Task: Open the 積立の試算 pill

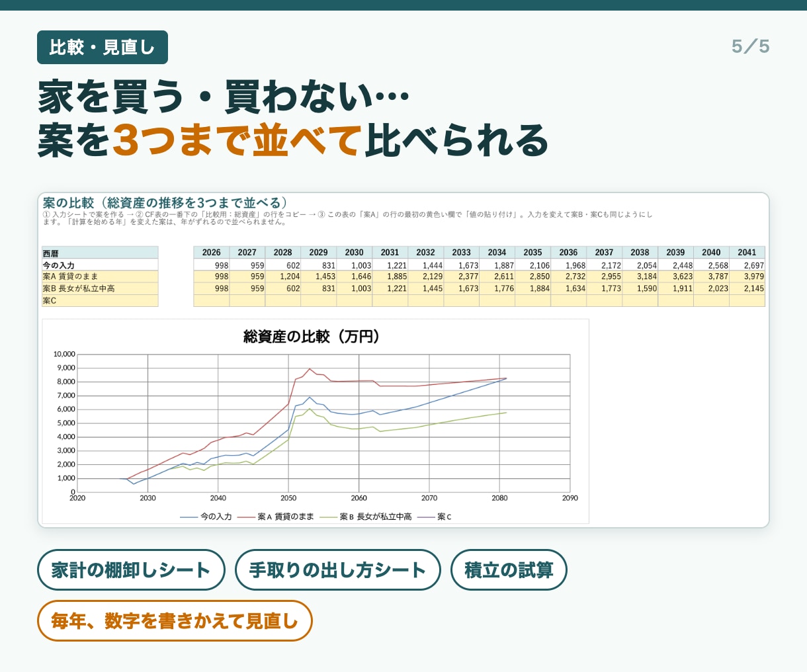Action: click(x=509, y=569)
